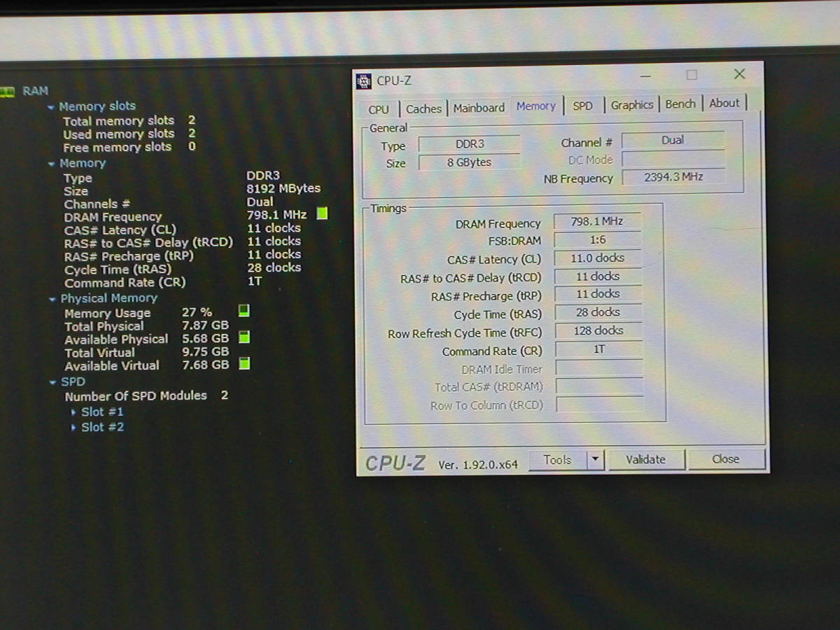Click the Size field showing 8 GBytes
Screen dimensions: 840x630
click(x=470, y=162)
